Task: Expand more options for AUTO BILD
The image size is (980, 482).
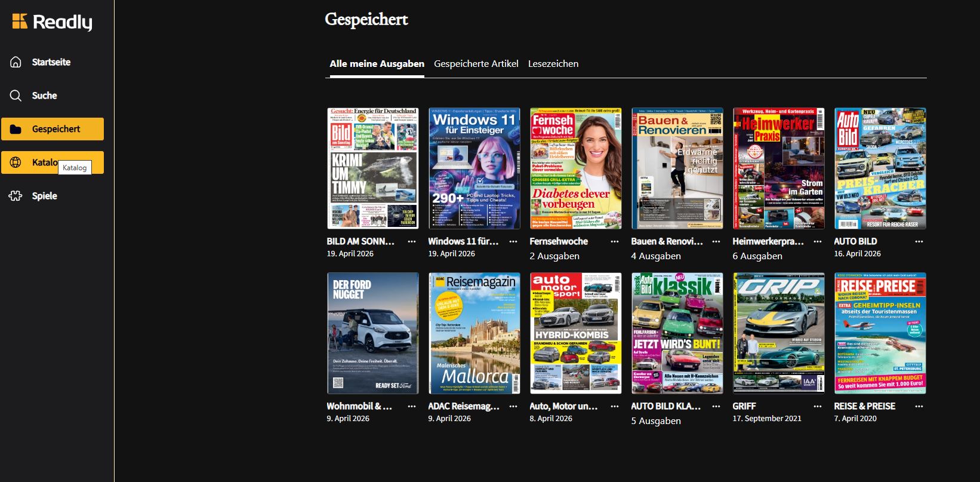Action: (x=919, y=242)
